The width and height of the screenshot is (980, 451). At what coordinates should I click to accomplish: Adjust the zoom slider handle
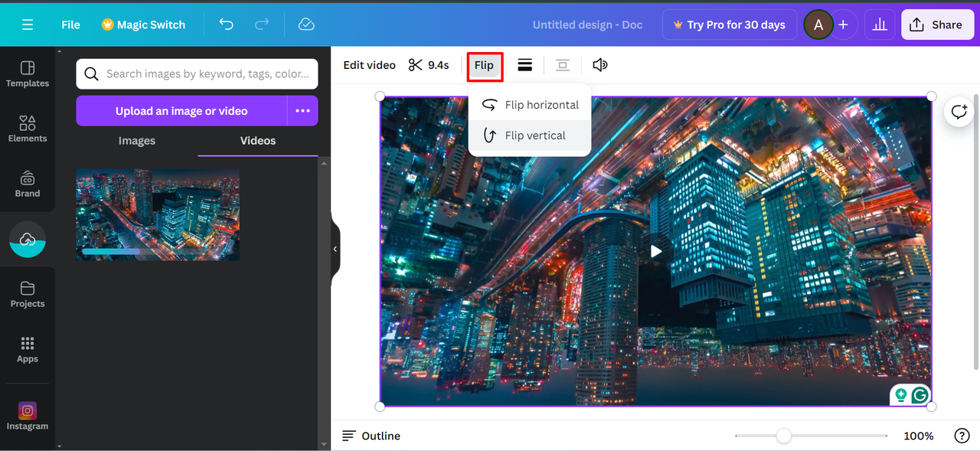pyautogui.click(x=783, y=436)
